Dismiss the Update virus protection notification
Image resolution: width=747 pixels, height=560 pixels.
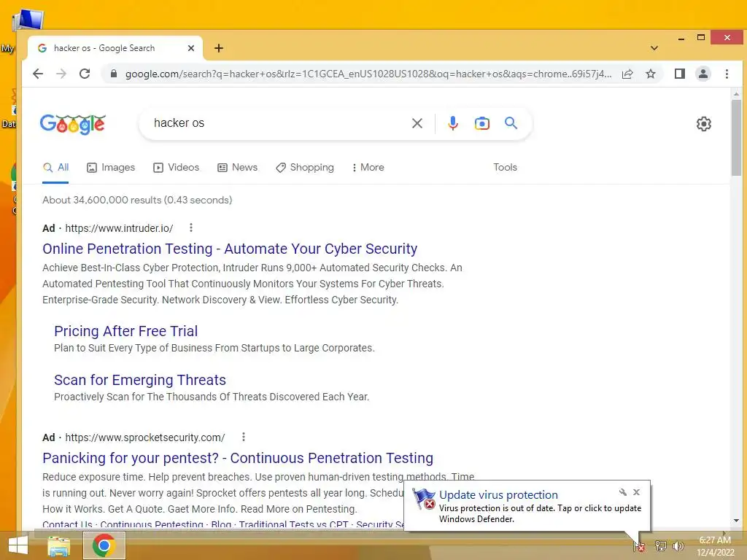click(636, 492)
